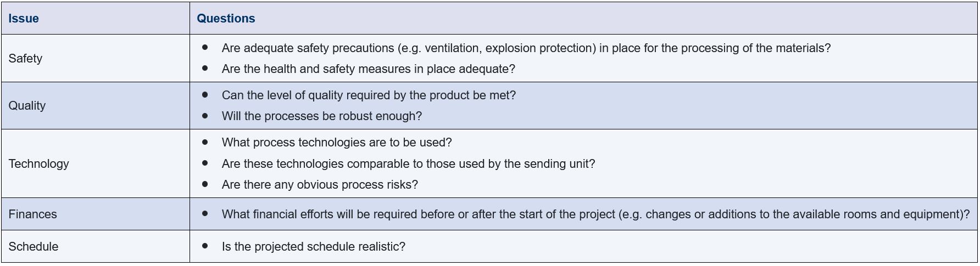The height and width of the screenshot is (266, 980).
Task: Click the question about financial efforts required
Action: pos(595,214)
